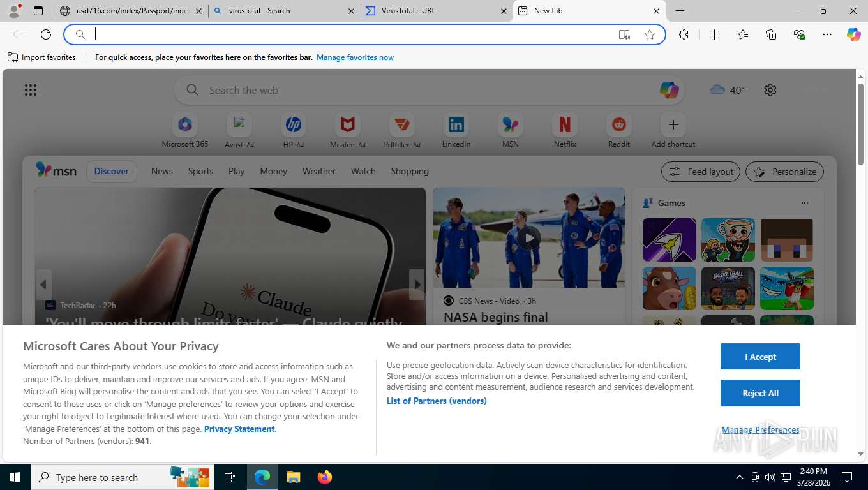The image size is (868, 490).
Task: Open the MSN shortcut tile
Action: point(511,131)
